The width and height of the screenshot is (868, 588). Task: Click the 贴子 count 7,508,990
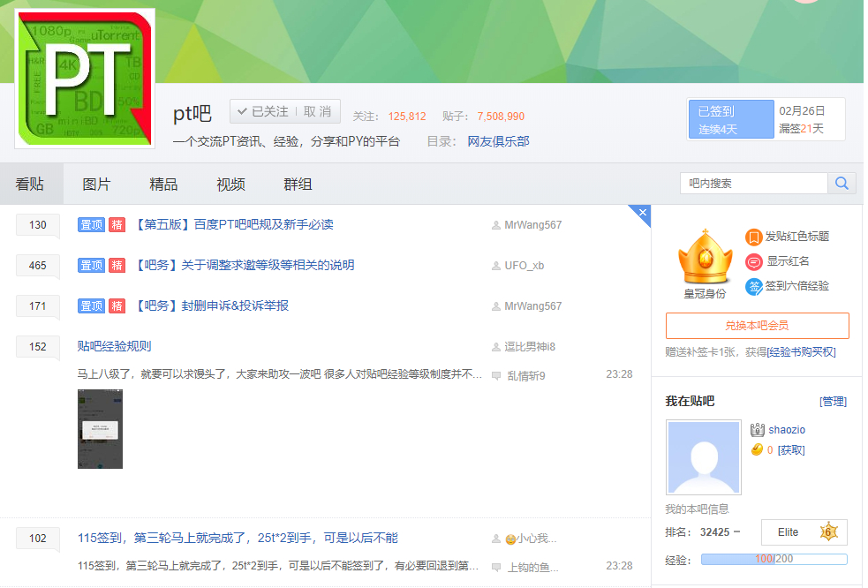(x=501, y=117)
